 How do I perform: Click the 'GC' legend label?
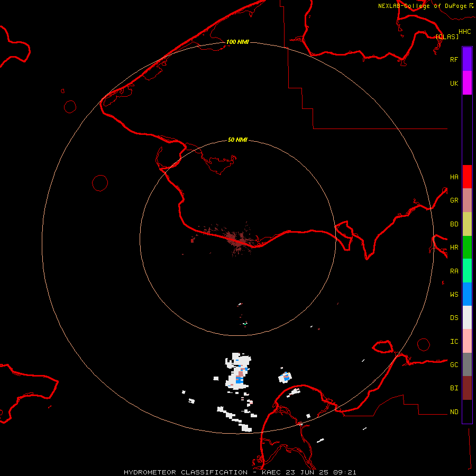(454, 365)
